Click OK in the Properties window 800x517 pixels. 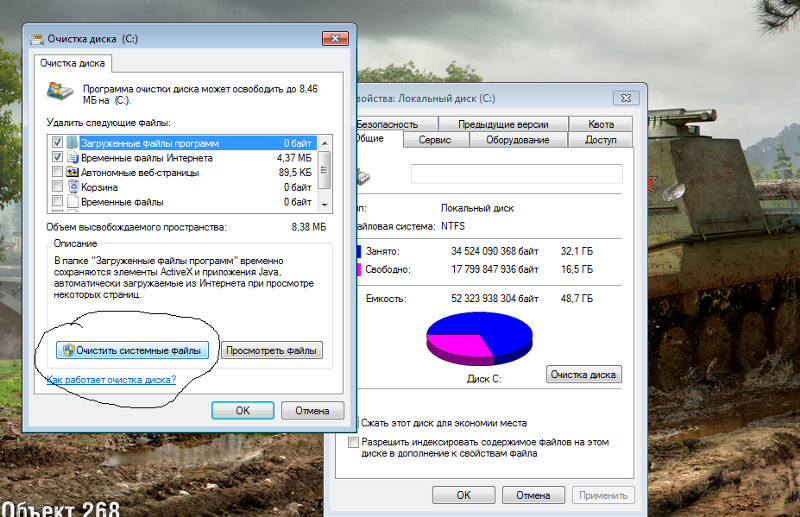pyautogui.click(x=464, y=495)
